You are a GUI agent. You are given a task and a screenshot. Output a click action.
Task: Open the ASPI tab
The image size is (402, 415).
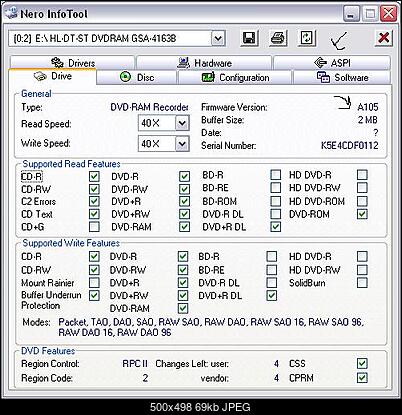tap(332, 62)
